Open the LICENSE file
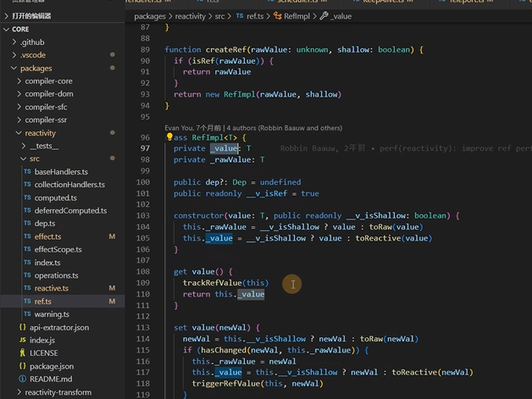Viewport: 532px width, 399px height. 44,353
